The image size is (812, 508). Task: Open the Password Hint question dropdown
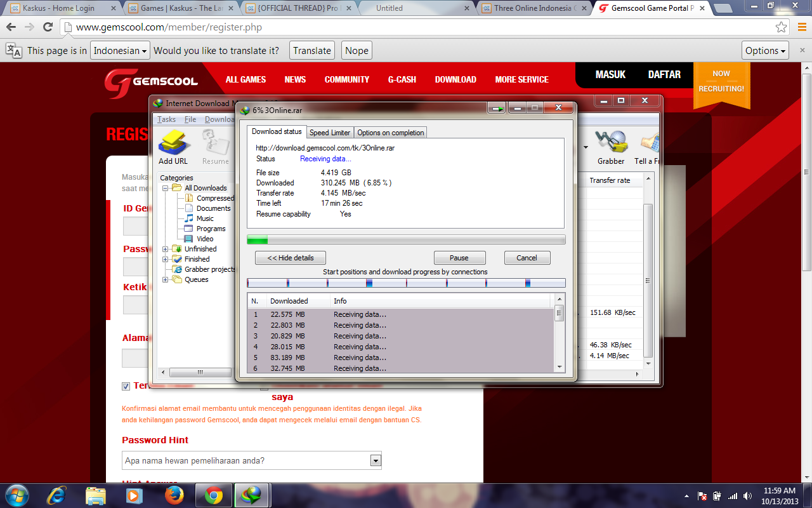376,460
